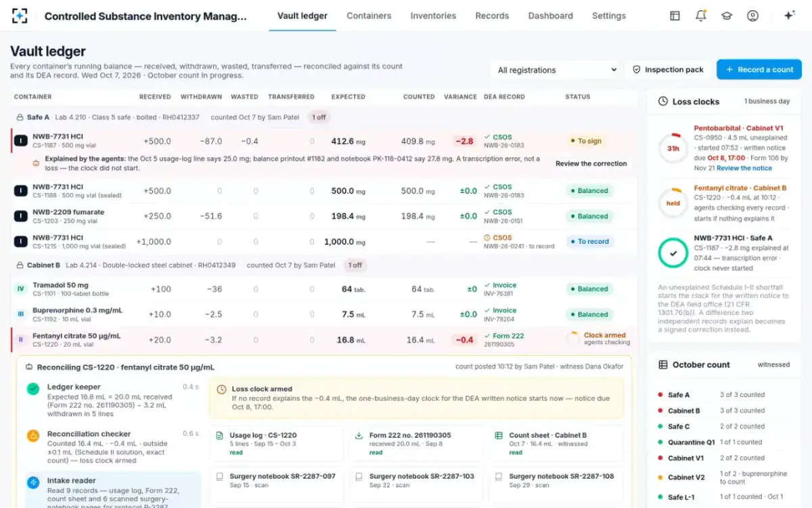Click the graduation cap learning icon
This screenshot has width=812, height=508.
(x=727, y=16)
